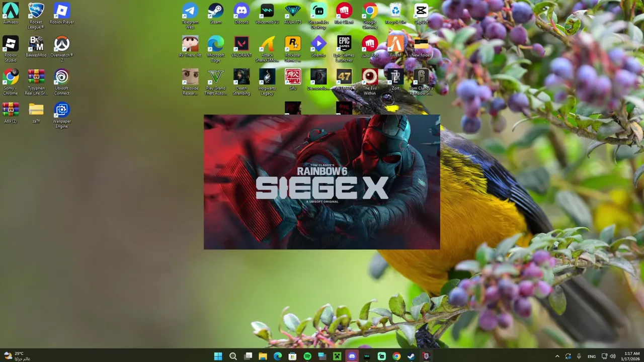
Task: Open the volume control in system tray
Action: click(613, 356)
